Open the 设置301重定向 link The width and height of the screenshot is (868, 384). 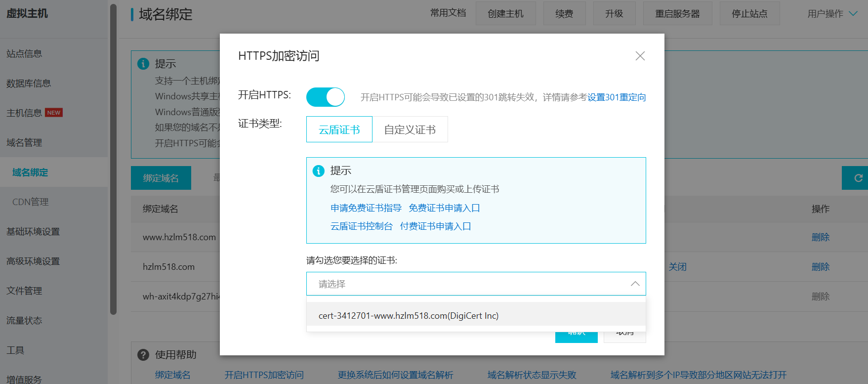point(616,97)
